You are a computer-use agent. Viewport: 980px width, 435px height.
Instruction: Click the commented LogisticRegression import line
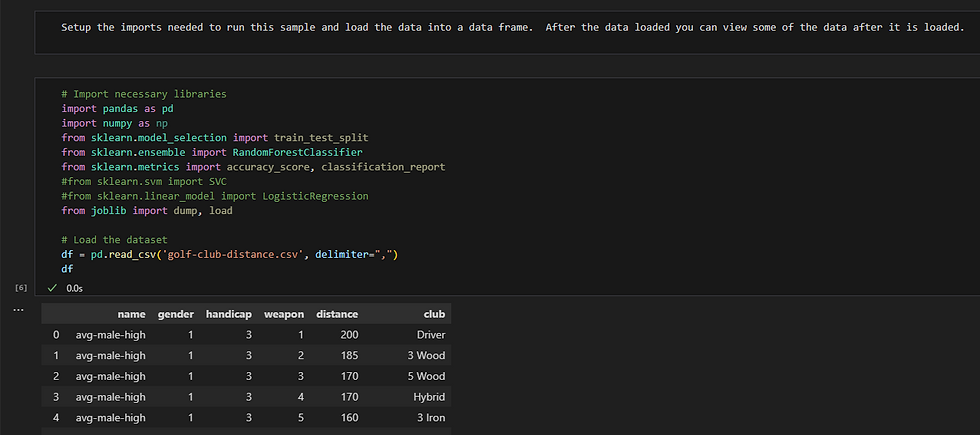tap(215, 196)
